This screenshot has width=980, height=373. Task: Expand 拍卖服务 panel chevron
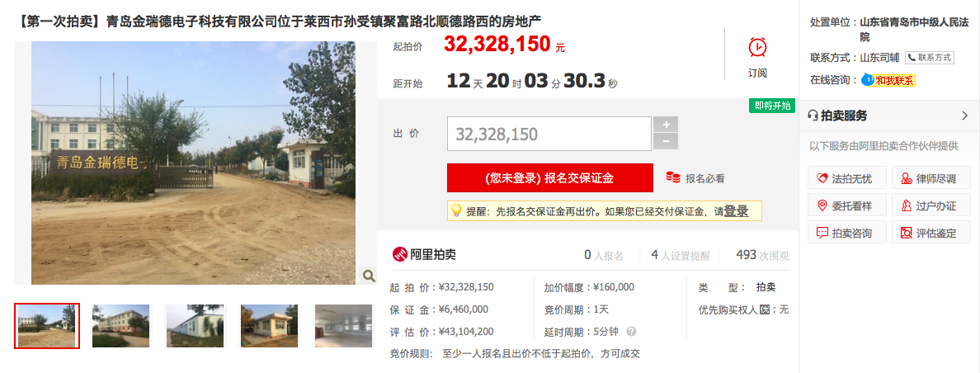(964, 116)
